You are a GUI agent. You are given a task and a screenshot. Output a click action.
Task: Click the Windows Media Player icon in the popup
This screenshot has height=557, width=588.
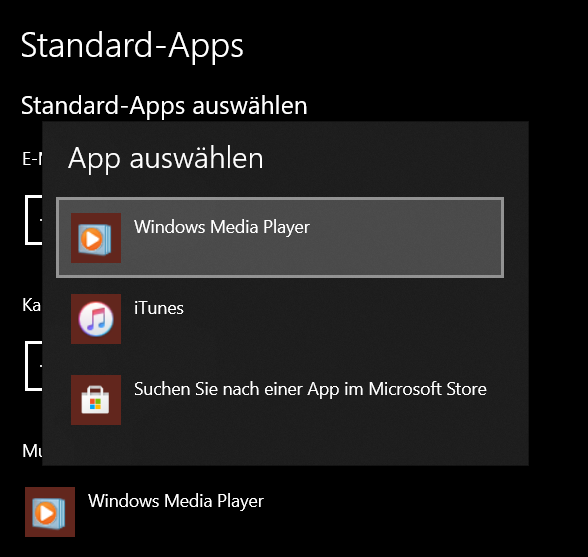pos(96,238)
